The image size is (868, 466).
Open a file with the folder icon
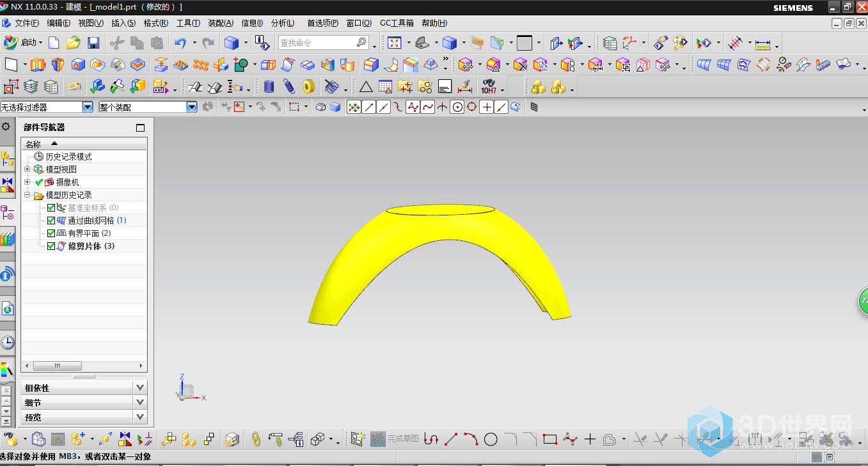point(74,43)
